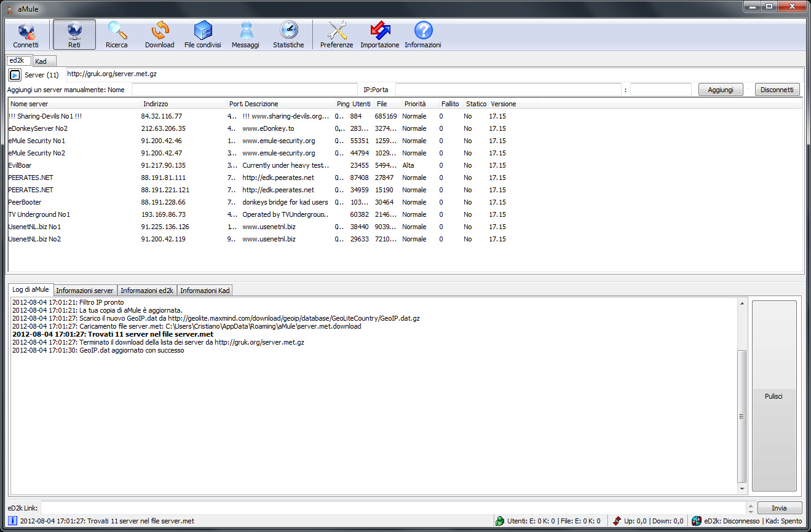
Task: Open the Download section
Action: point(160,35)
